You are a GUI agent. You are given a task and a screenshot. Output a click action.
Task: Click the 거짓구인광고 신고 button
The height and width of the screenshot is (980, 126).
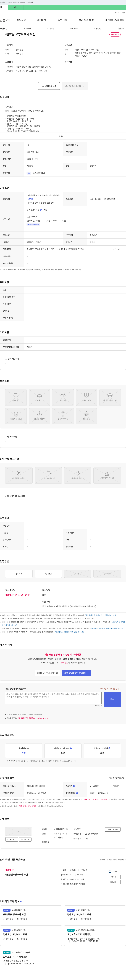tap(116, 778)
